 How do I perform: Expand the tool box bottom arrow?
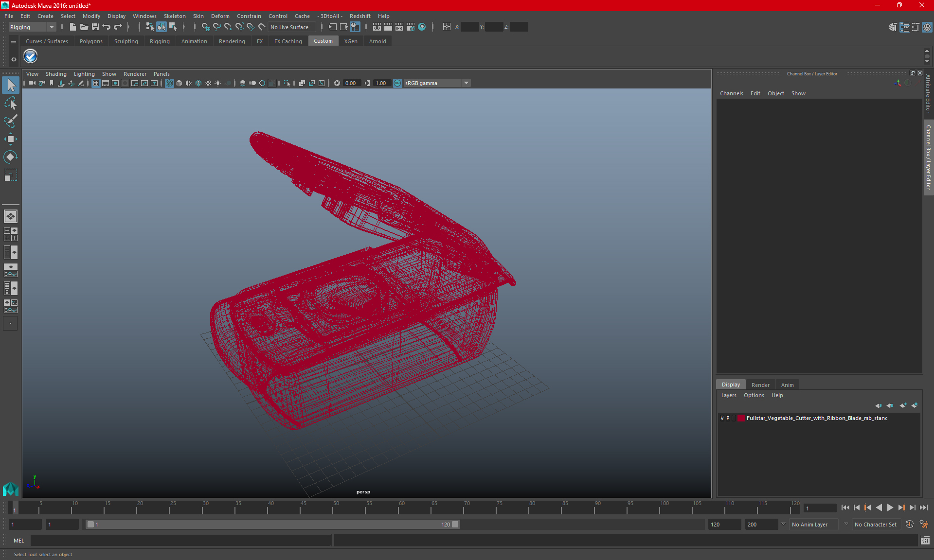10,323
